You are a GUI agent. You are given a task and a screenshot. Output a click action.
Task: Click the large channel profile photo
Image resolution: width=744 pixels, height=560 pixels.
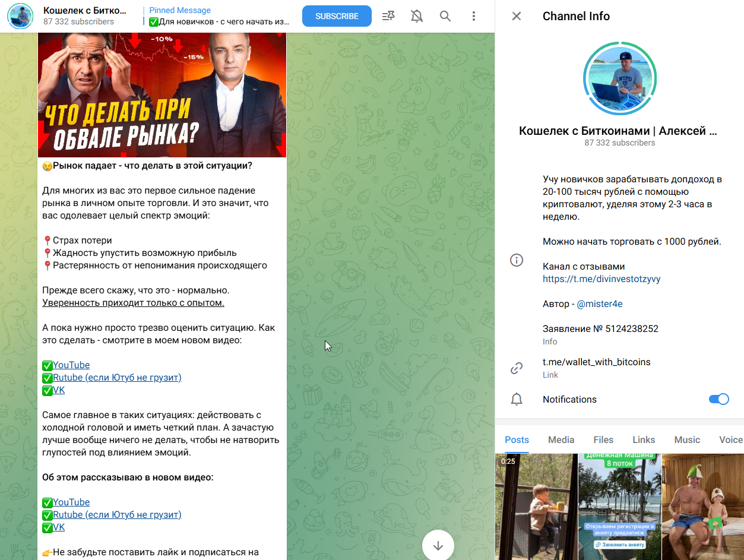[x=619, y=77]
